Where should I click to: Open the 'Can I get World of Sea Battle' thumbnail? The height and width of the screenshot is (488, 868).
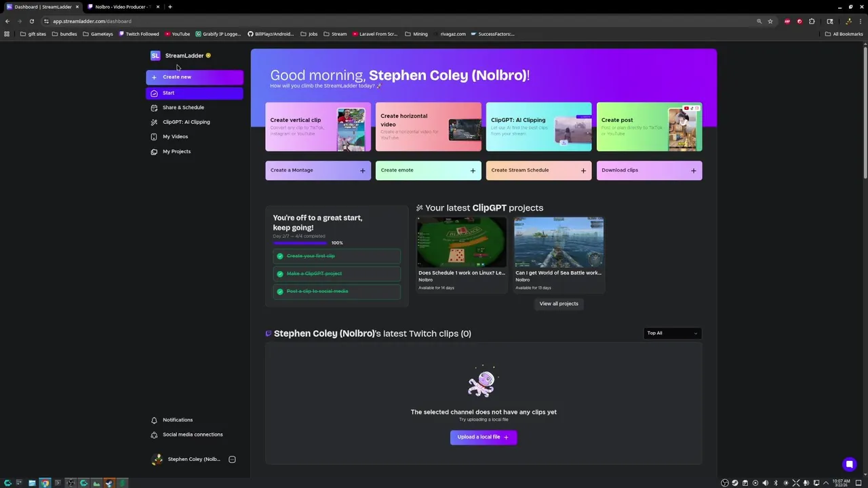559,243
